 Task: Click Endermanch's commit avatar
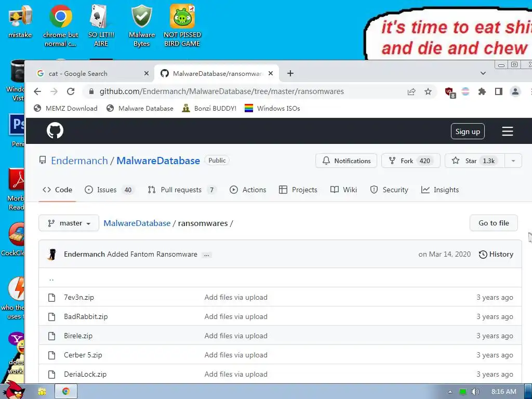tap(52, 254)
